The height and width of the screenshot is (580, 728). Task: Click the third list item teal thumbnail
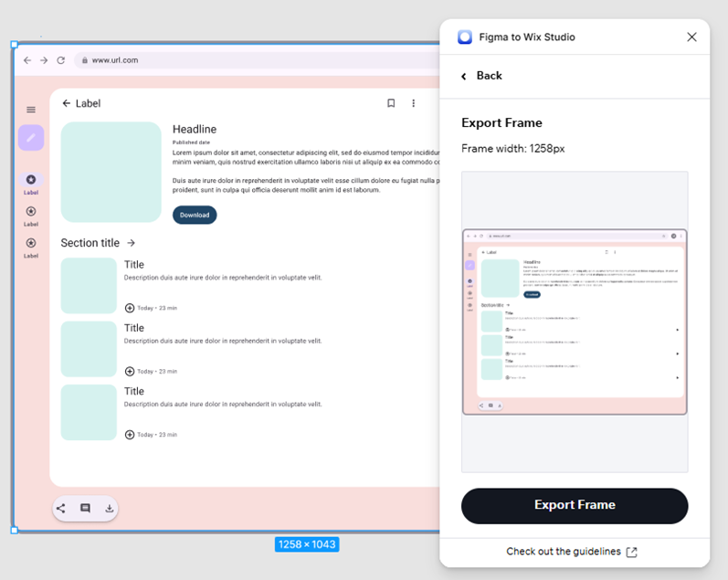pyautogui.click(x=89, y=412)
